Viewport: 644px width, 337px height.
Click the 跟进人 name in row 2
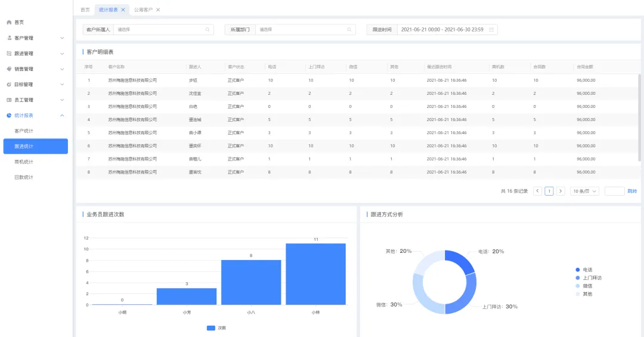195,93
